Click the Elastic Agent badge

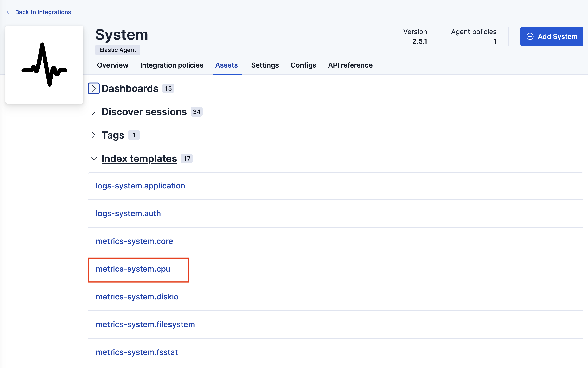pos(117,50)
